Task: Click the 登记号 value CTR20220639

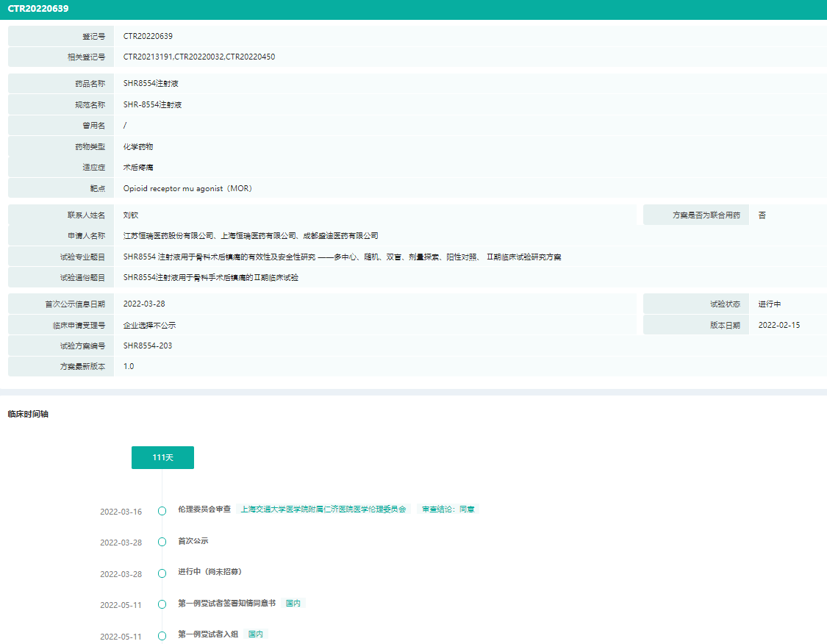Action: (x=148, y=36)
